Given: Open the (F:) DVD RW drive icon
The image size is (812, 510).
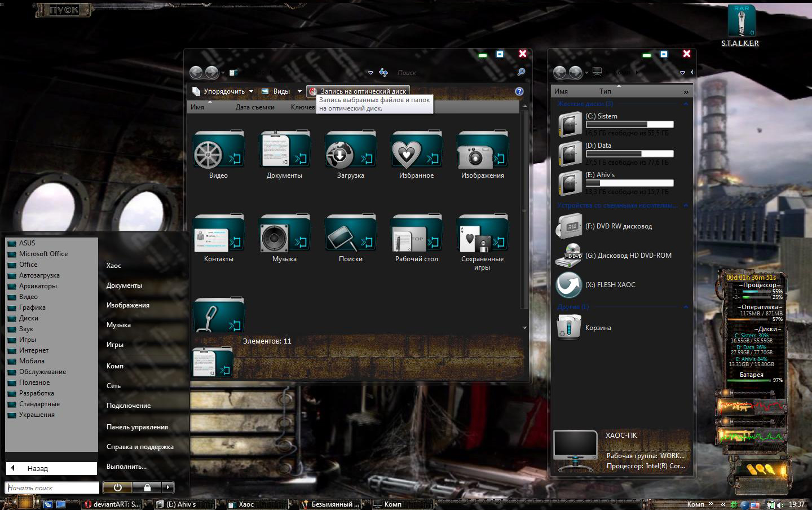Looking at the screenshot, I should point(570,226).
